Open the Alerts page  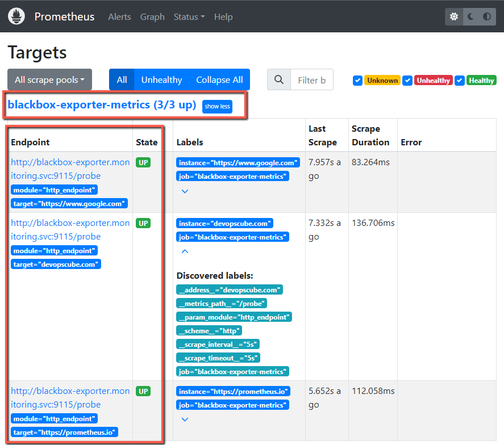pyautogui.click(x=119, y=16)
